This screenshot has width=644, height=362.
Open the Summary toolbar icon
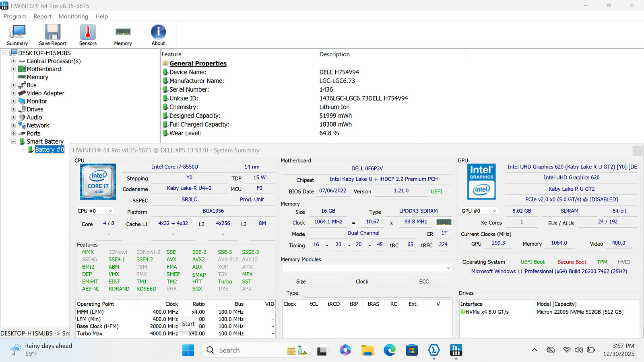click(17, 35)
